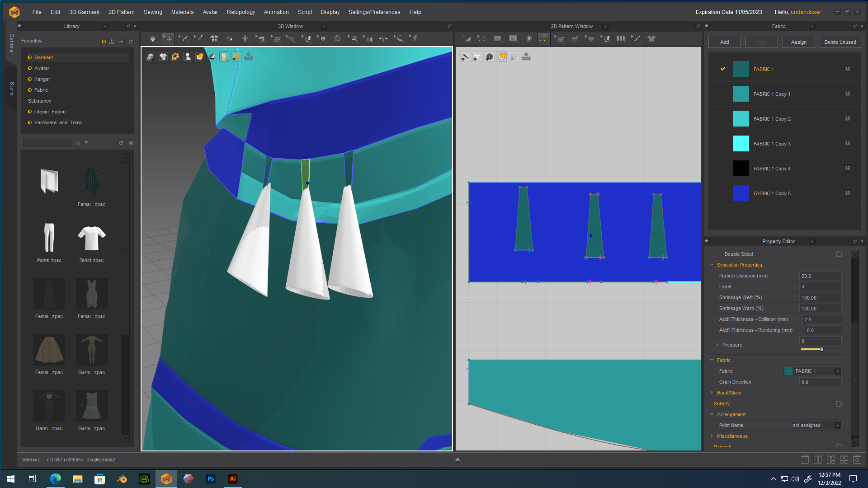Collapse the Simulation Properties section
The height and width of the screenshot is (488, 868).
712,265
